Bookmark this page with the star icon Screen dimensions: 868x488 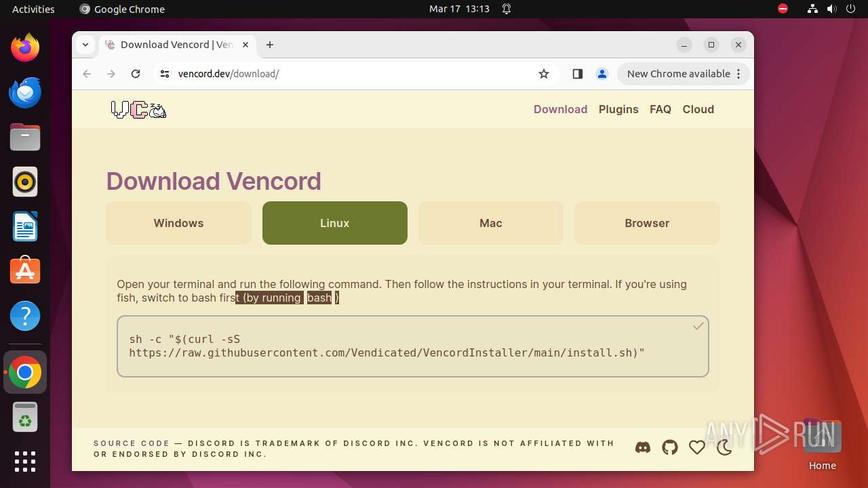pos(544,74)
